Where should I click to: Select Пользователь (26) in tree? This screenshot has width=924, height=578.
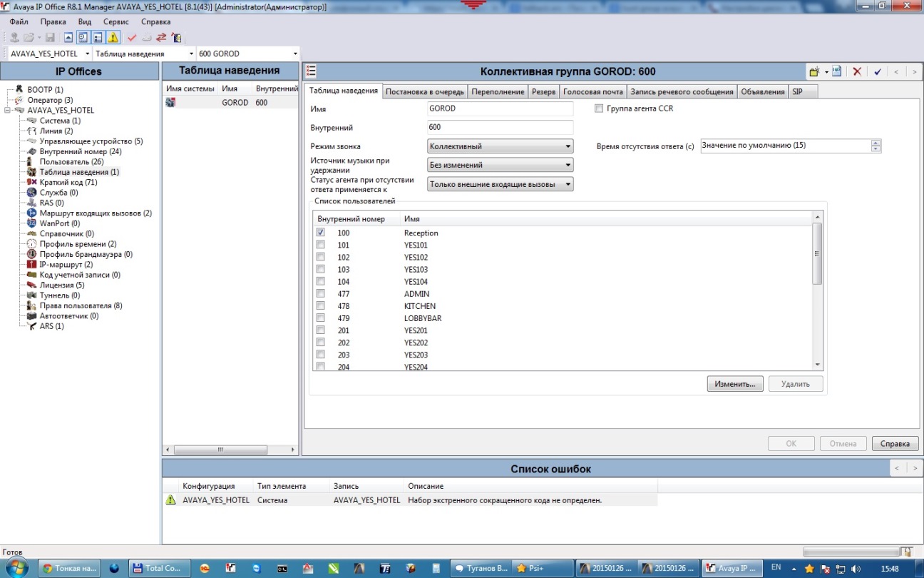click(71, 162)
